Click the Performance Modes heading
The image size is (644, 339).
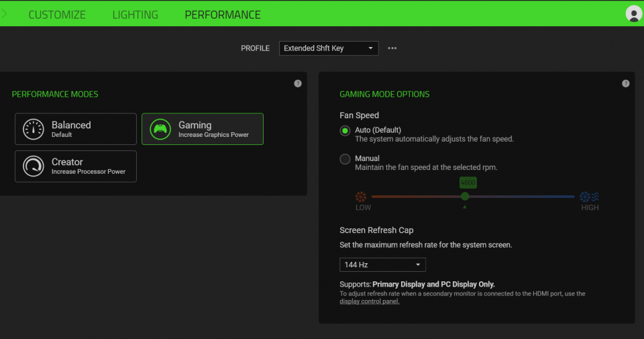tap(55, 94)
